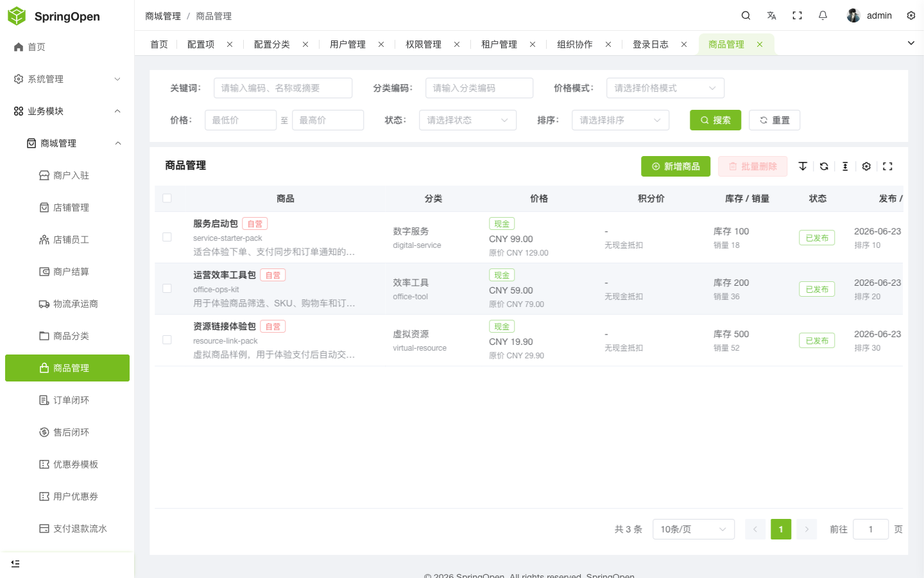Focus the 前往 page number input
Image resolution: width=924 pixels, height=578 pixels.
coord(871,529)
